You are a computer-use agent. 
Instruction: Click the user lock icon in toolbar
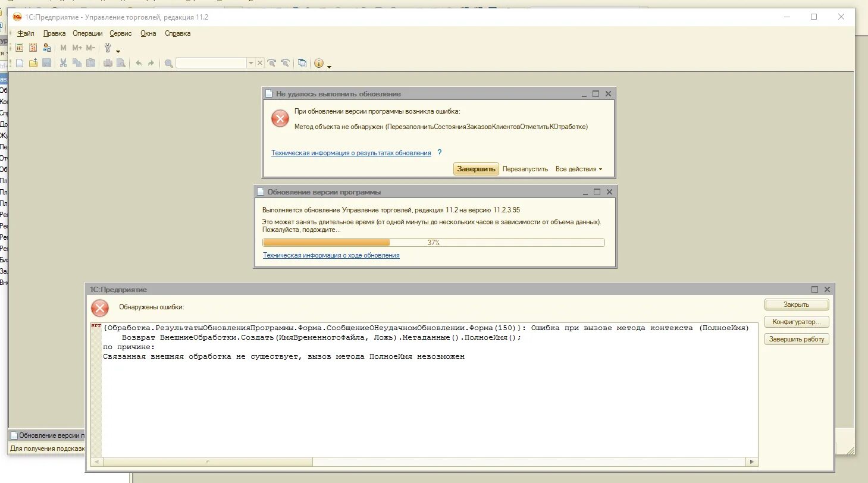click(x=46, y=48)
